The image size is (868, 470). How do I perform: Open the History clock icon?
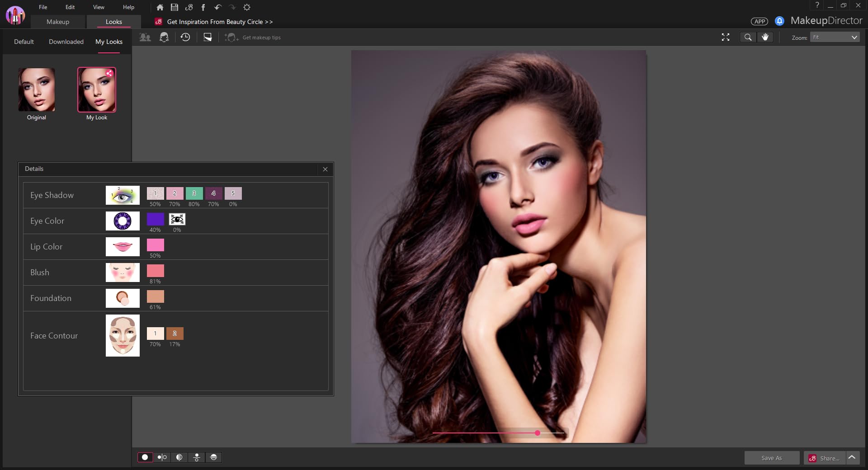185,38
